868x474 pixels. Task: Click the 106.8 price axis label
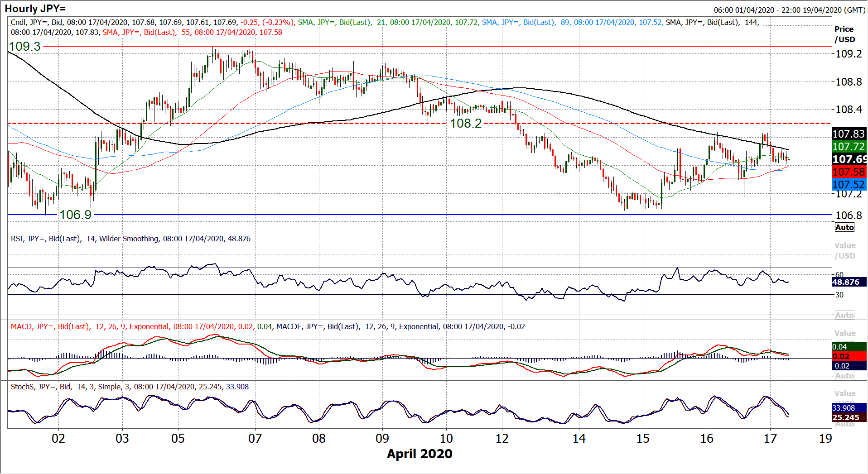tap(849, 215)
